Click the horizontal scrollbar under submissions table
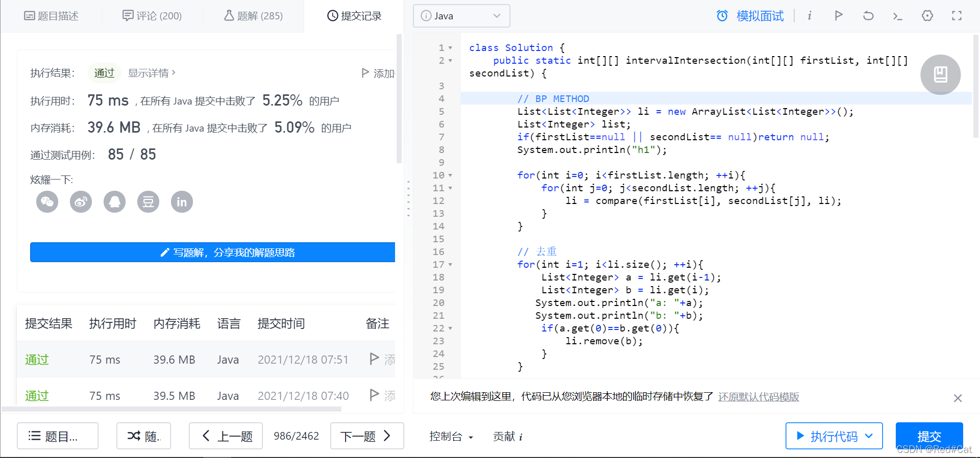The width and height of the screenshot is (980, 458). click(x=172, y=409)
